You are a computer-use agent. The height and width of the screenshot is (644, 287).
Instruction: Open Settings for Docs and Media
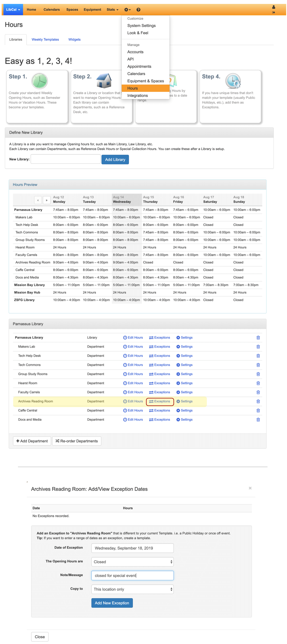pyautogui.click(x=184, y=419)
